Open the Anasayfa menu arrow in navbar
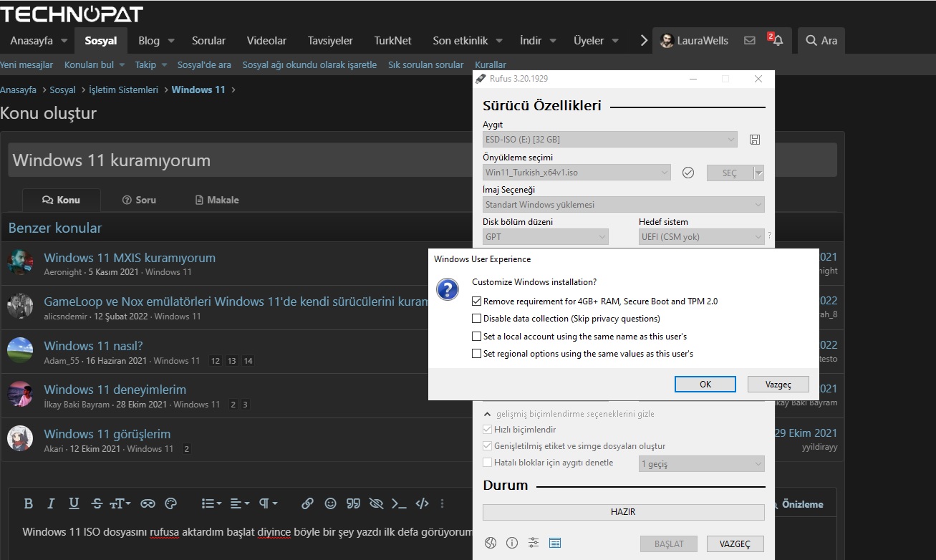Image resolution: width=936 pixels, height=560 pixels. point(64,41)
